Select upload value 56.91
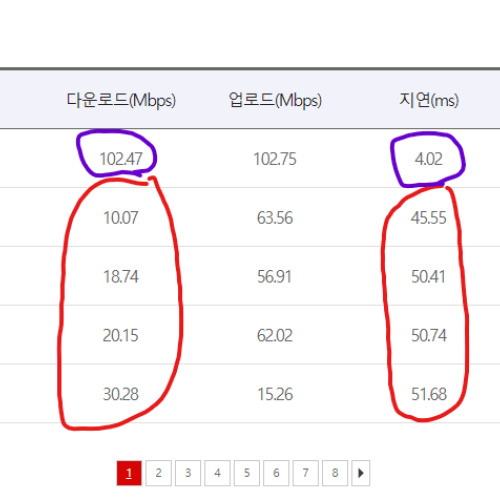Viewport: 500px width, 500px height. (x=274, y=277)
